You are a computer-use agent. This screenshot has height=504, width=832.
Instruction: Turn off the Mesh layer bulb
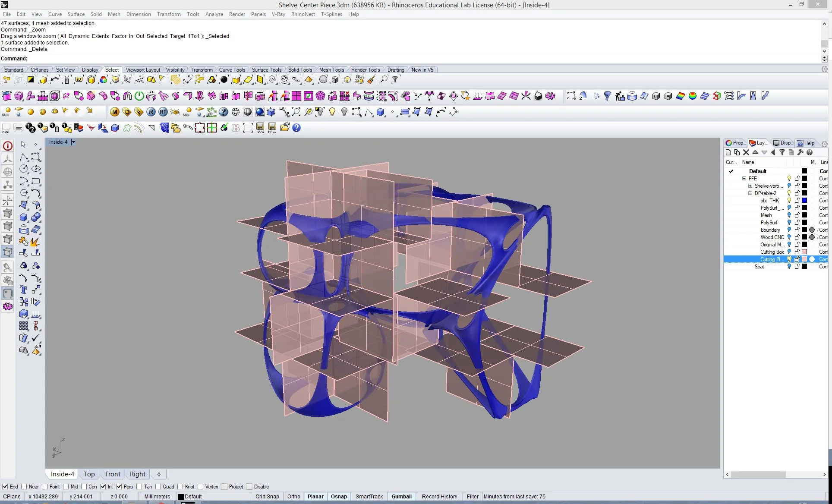(x=789, y=215)
